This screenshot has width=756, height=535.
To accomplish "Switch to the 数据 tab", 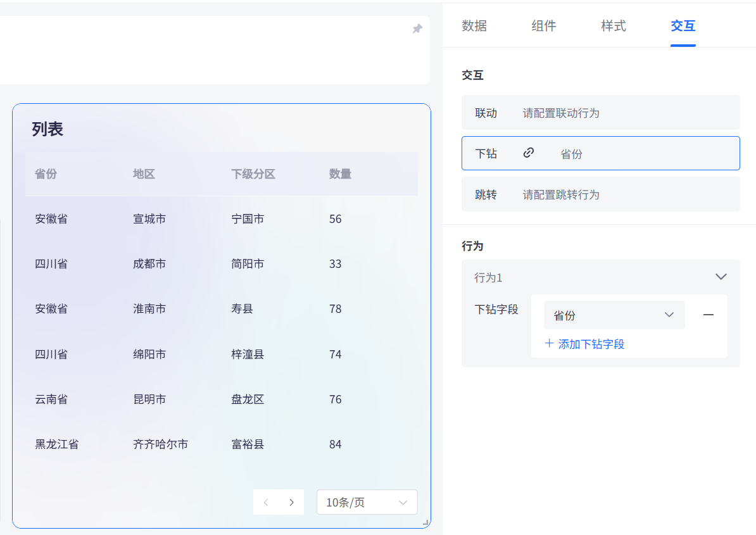I will [474, 26].
